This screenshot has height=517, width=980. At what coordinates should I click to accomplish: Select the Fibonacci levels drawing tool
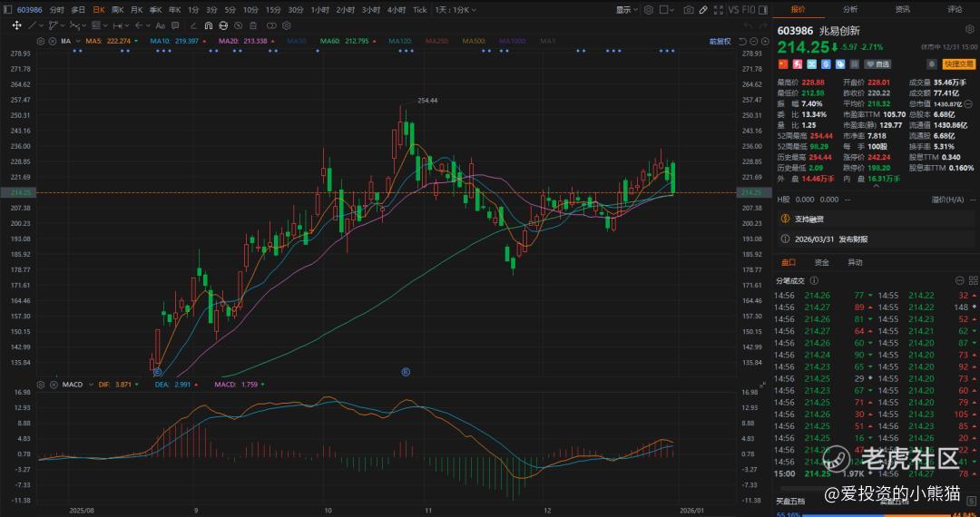[95, 25]
